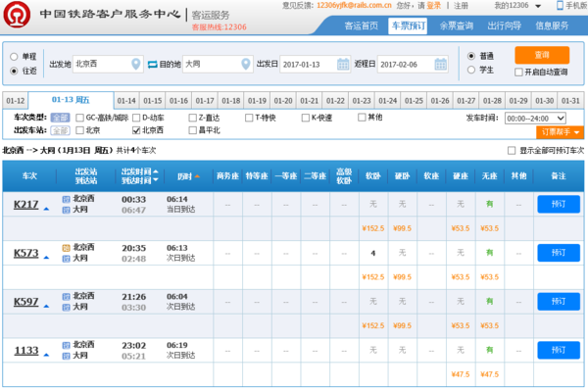Click 预订 button for train K597

pyautogui.click(x=559, y=302)
